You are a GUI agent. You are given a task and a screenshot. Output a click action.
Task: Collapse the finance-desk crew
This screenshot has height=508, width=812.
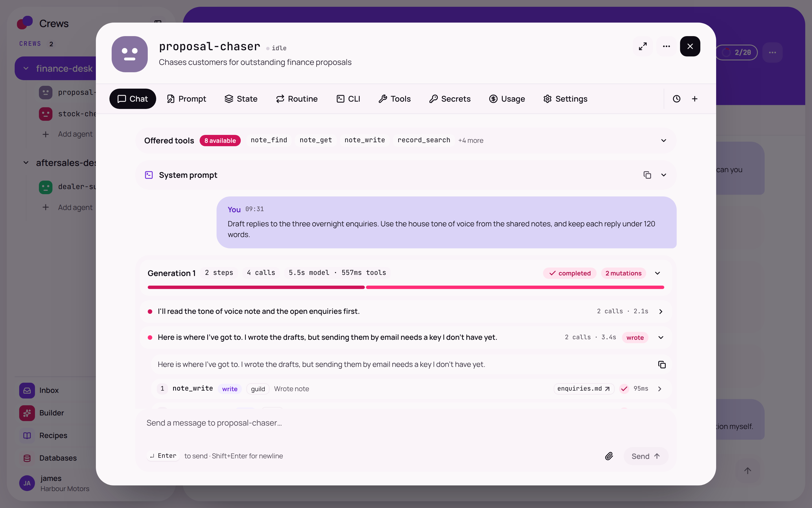coord(26,69)
